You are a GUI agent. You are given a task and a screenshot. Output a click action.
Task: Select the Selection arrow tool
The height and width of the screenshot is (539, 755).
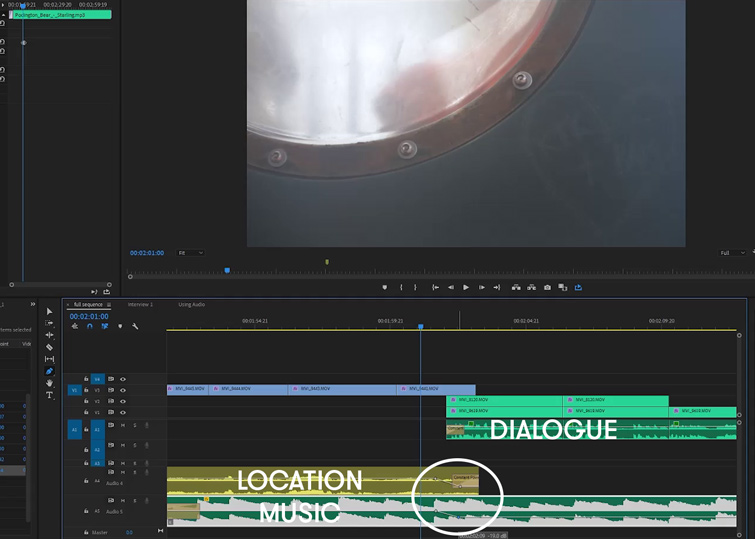tap(50, 312)
